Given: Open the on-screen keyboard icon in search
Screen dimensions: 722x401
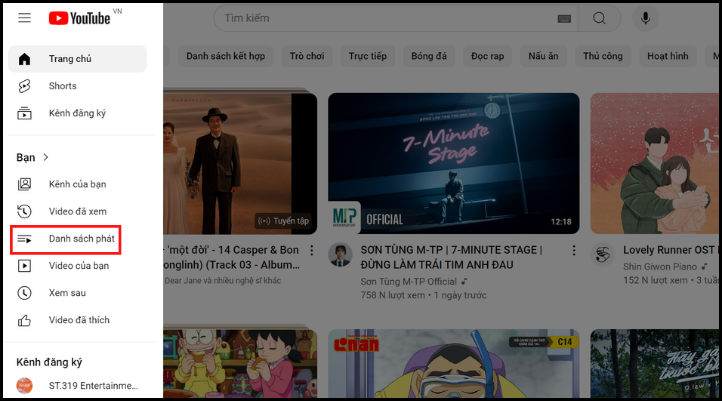Looking at the screenshot, I should (x=564, y=18).
